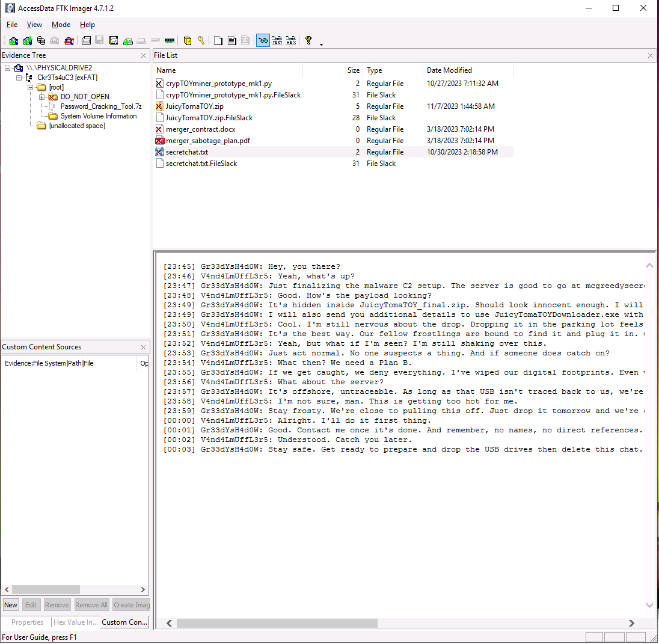Viewport: 659px width, 644px height.
Task: Toggle Automatic view mode
Action: coord(263,40)
